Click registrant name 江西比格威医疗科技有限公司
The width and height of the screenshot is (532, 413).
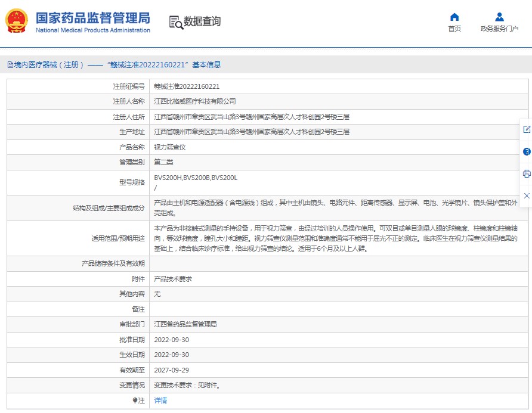pos(195,101)
